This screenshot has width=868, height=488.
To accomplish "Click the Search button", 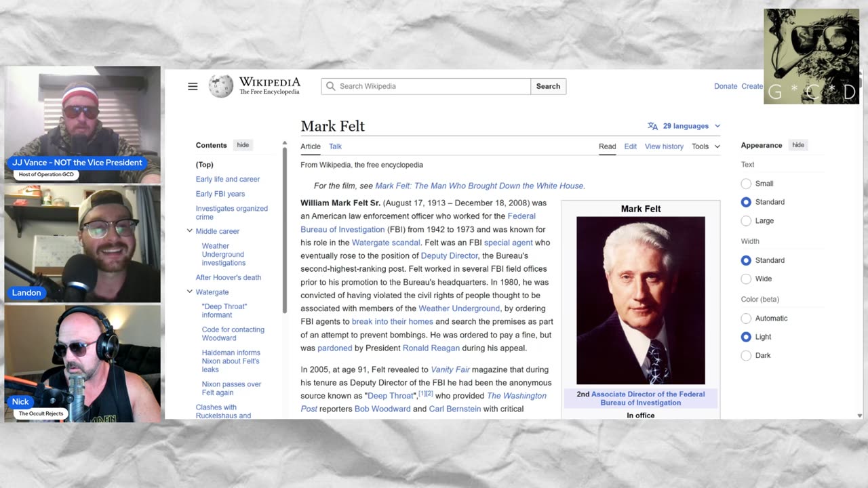I will (548, 86).
